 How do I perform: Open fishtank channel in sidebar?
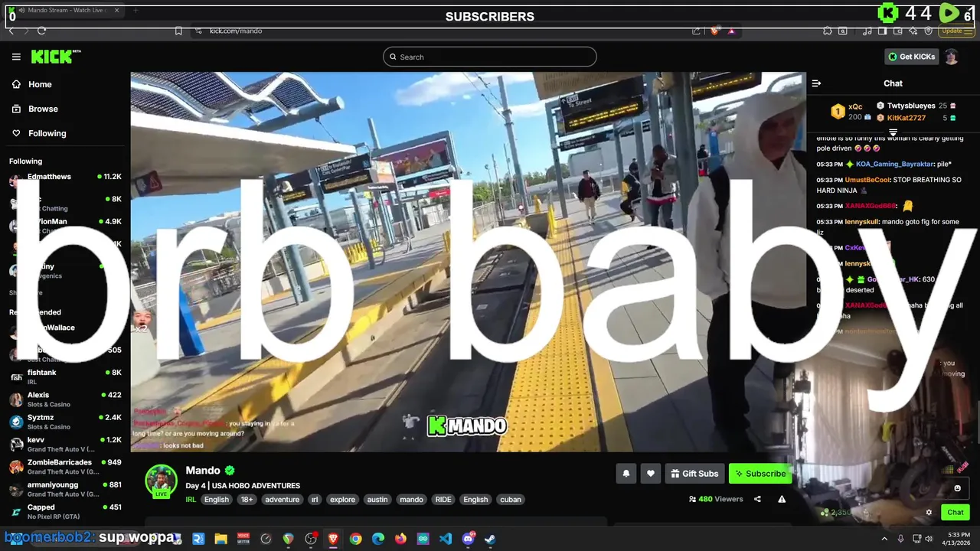(x=65, y=377)
